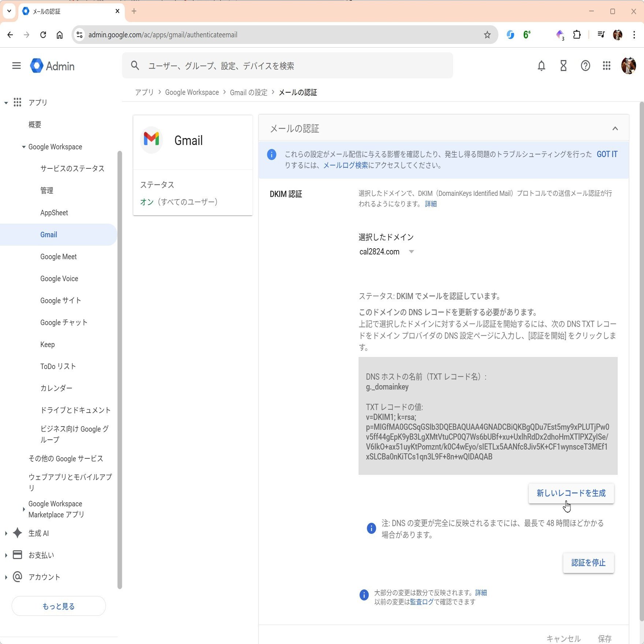The height and width of the screenshot is (644, 644).
Task: Click the browser home icon
Action: (x=60, y=35)
